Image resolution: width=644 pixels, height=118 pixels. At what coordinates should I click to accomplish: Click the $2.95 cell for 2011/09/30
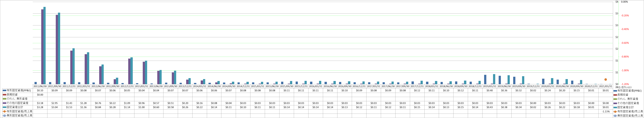55,103
